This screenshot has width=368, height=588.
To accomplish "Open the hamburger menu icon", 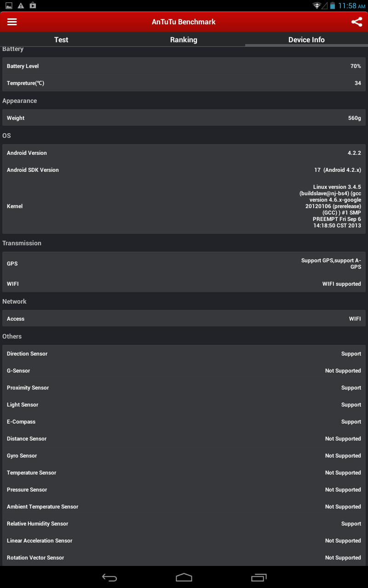I will [x=12, y=22].
